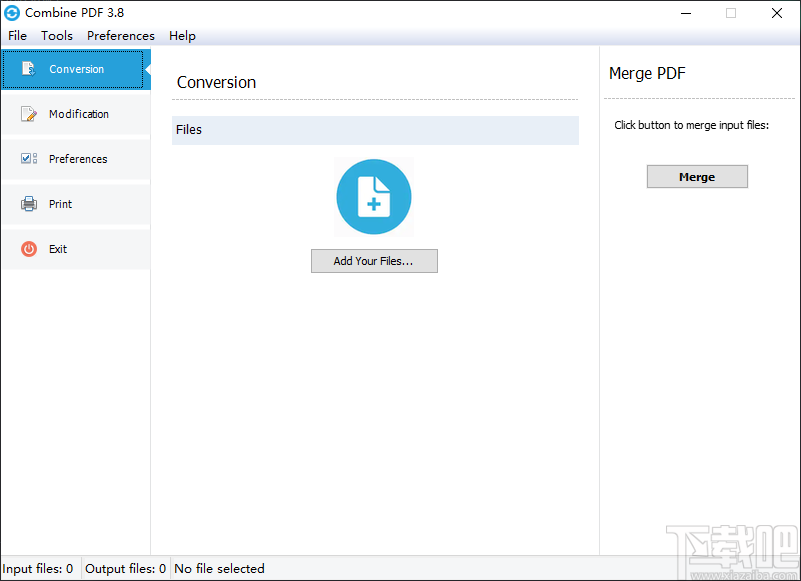Click Input files counter in status bar

point(38,568)
